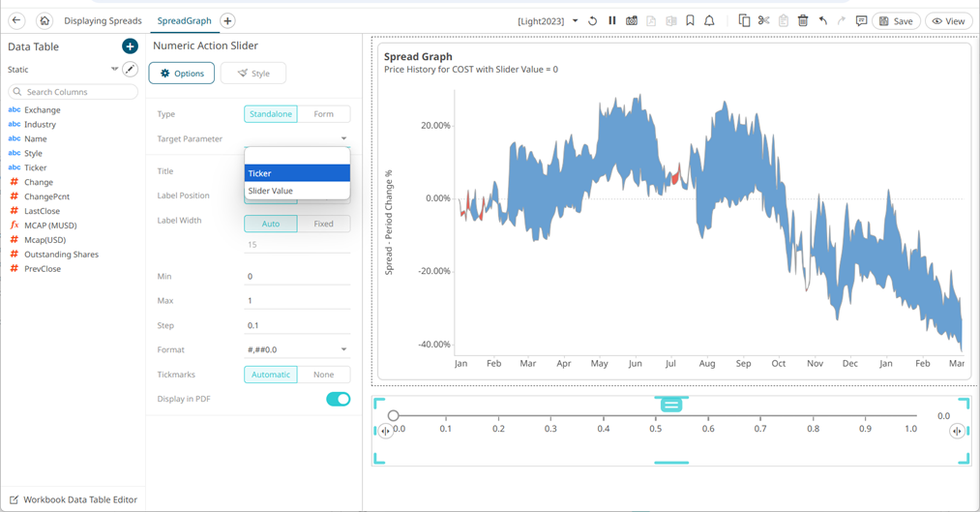Click the slider handle at 0.0
This screenshot has width=980, height=512.
pos(393,416)
